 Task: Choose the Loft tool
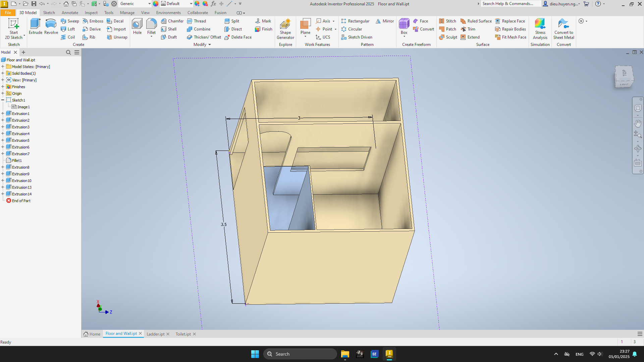68,29
